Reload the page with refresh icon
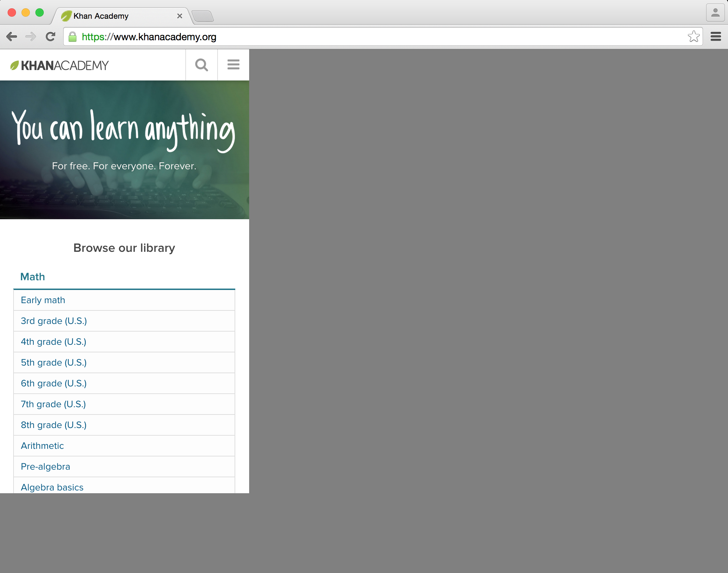The image size is (728, 573). coord(51,37)
